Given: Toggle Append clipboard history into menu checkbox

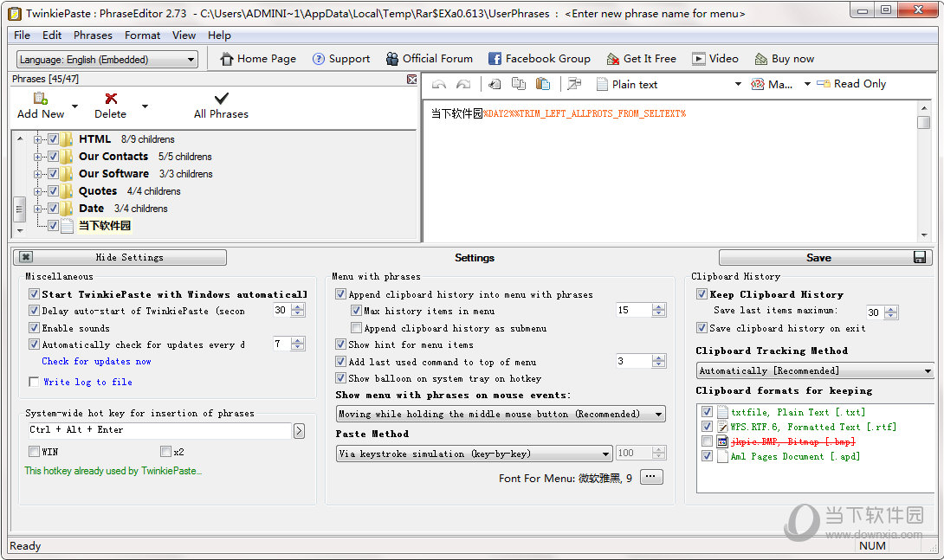Looking at the screenshot, I should point(340,294).
